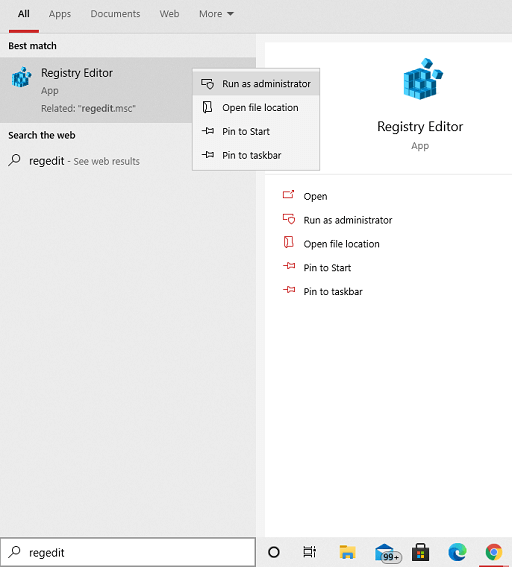Image resolution: width=512 pixels, height=567 pixels.
Task: Launch Google Chrome from the taskbar
Action: click(494, 552)
